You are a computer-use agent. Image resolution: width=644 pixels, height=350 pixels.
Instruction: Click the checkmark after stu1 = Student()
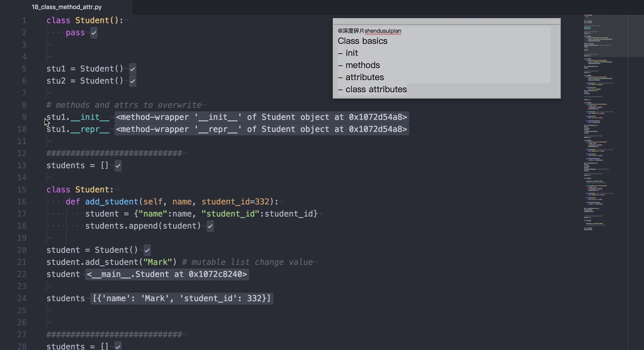pos(132,69)
